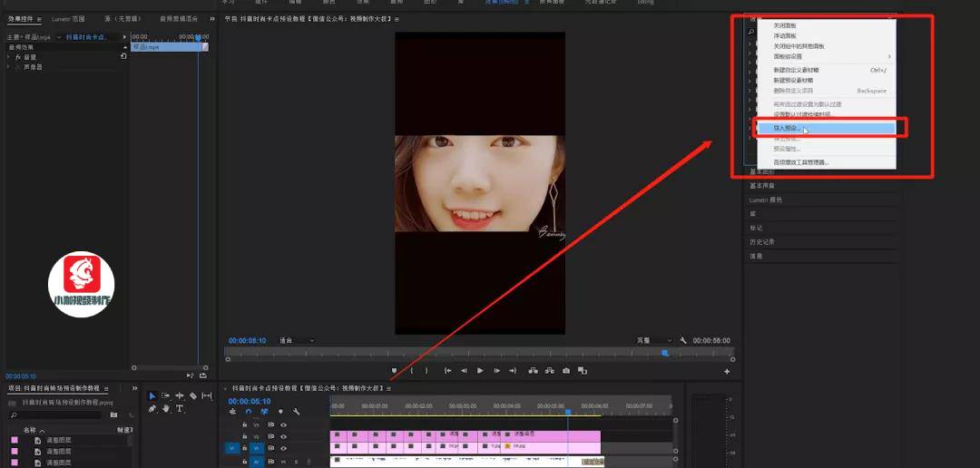
Task: Expand the fx 音量 effect
Action: click(x=9, y=57)
